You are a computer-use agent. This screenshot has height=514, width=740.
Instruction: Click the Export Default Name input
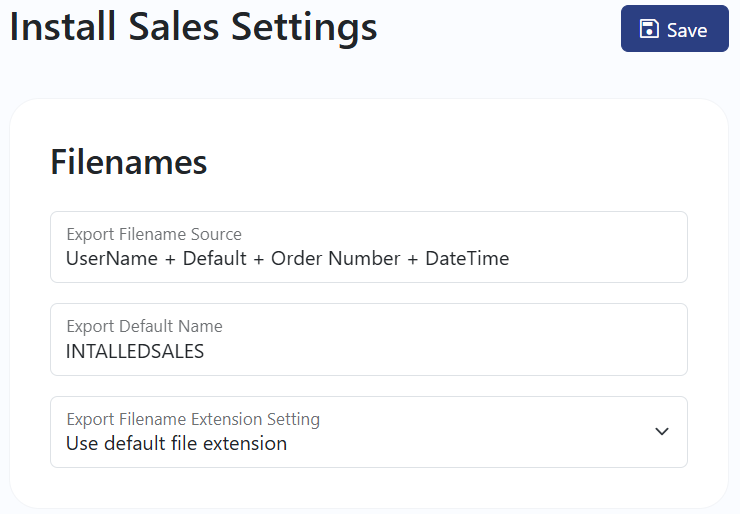[x=369, y=339]
